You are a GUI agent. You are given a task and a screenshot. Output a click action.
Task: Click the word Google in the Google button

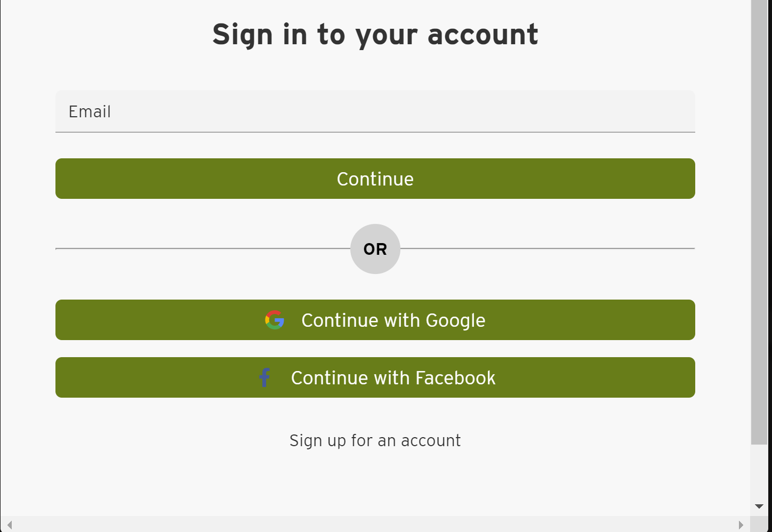point(456,320)
